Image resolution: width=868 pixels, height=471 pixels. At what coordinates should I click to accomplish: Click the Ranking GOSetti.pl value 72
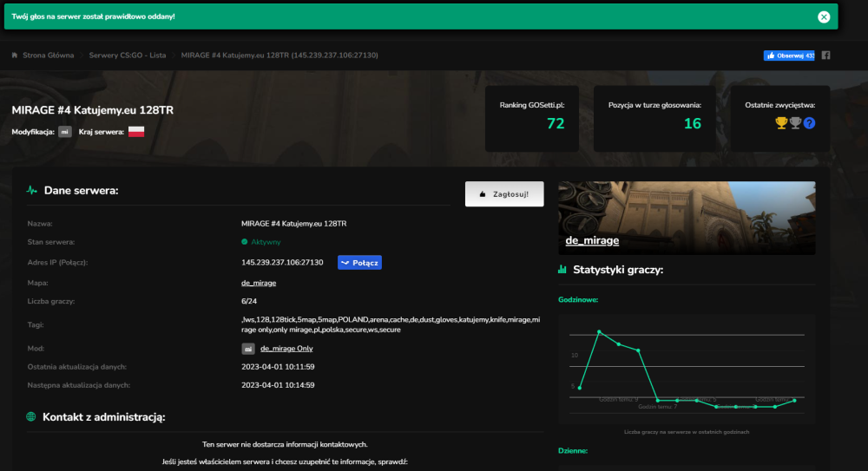[556, 123]
